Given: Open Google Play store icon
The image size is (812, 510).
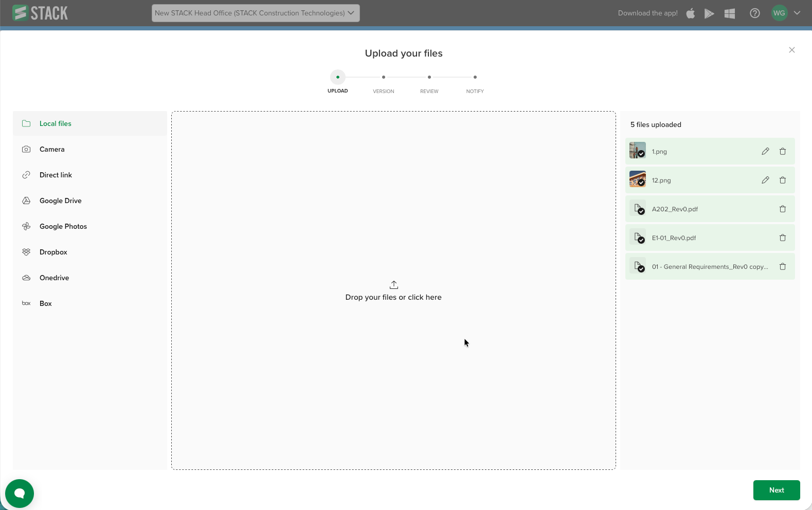Looking at the screenshot, I should click(709, 13).
